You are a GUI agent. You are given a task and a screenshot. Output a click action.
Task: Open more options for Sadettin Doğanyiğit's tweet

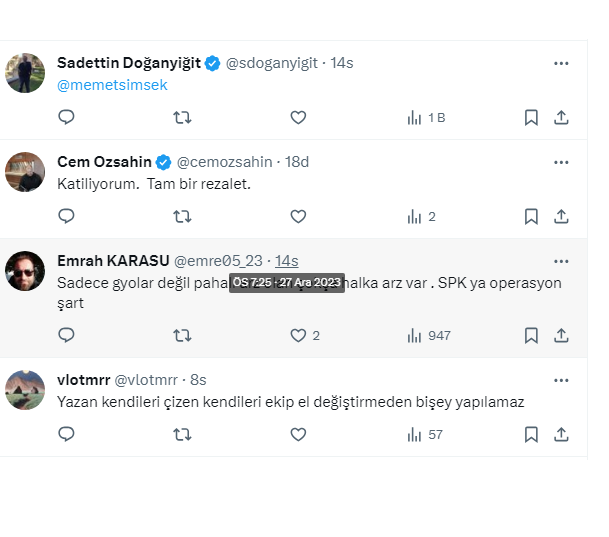click(x=561, y=63)
